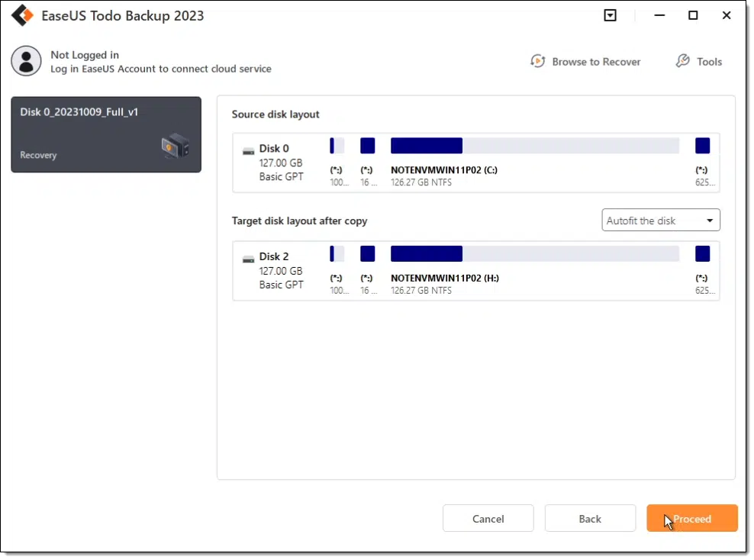The width and height of the screenshot is (754, 560).
Task: Click Log in EaseUS Account text
Action: coord(162,69)
